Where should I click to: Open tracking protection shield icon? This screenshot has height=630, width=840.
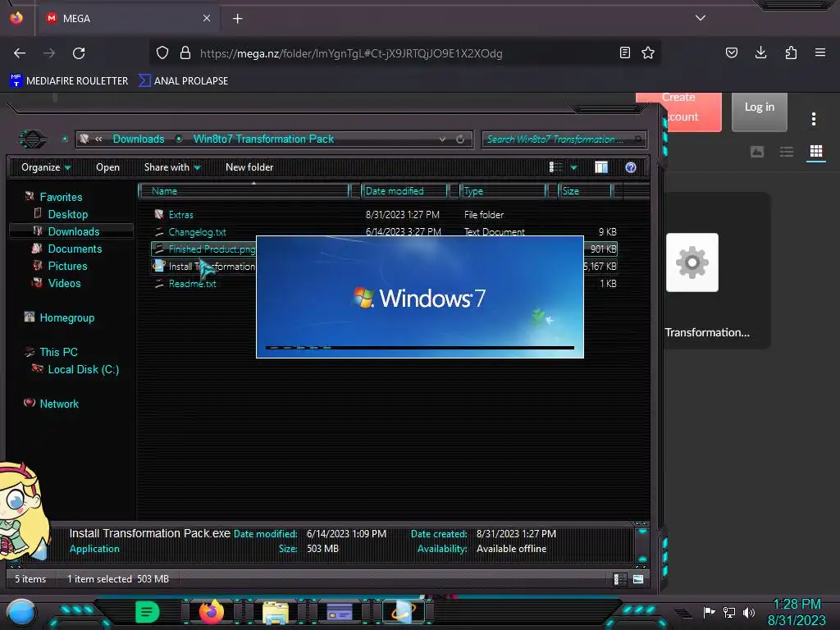pos(162,53)
